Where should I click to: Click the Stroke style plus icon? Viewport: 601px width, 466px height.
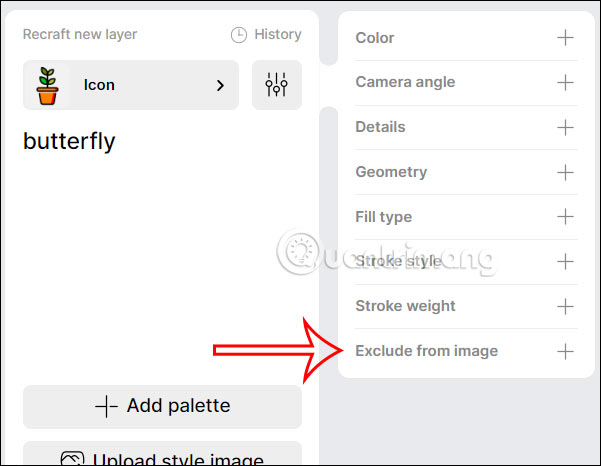pos(565,261)
